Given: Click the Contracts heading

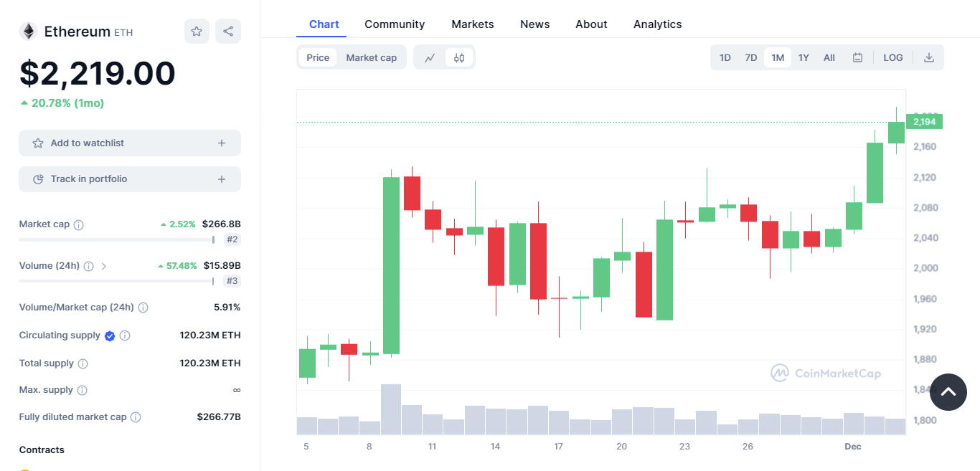Looking at the screenshot, I should pyautogui.click(x=42, y=450).
